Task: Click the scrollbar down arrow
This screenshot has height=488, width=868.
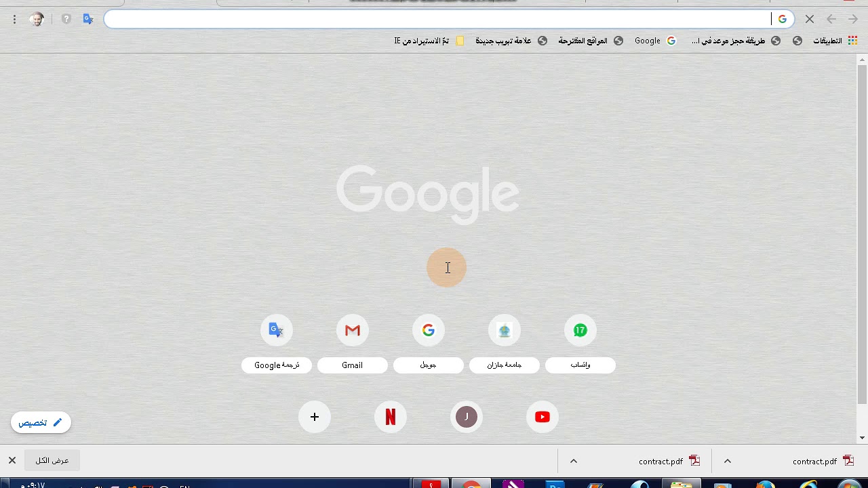Action: pyautogui.click(x=862, y=439)
